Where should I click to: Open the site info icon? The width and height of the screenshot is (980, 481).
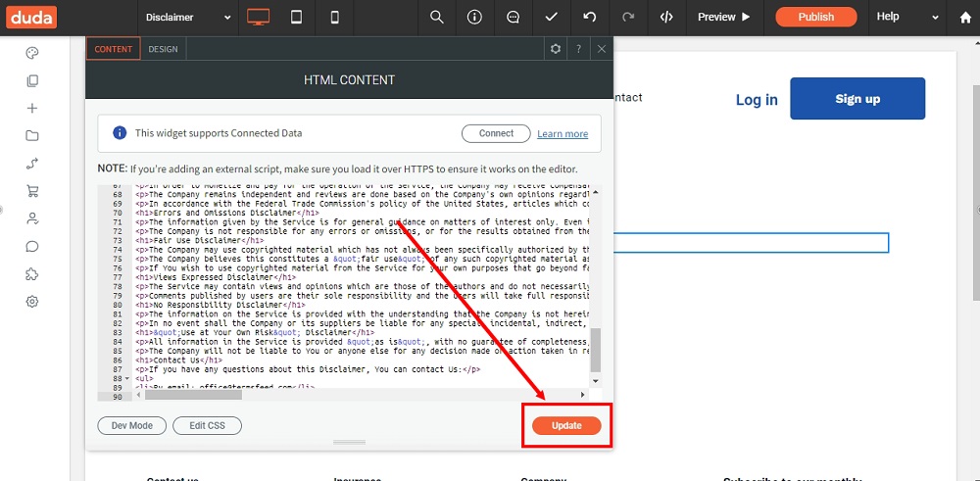[475, 18]
